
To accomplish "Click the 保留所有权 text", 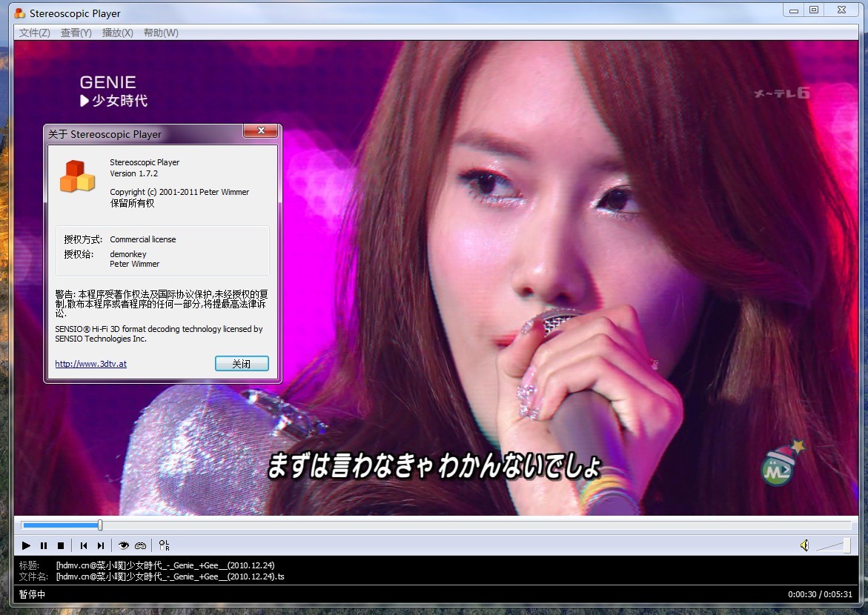I will click(132, 203).
